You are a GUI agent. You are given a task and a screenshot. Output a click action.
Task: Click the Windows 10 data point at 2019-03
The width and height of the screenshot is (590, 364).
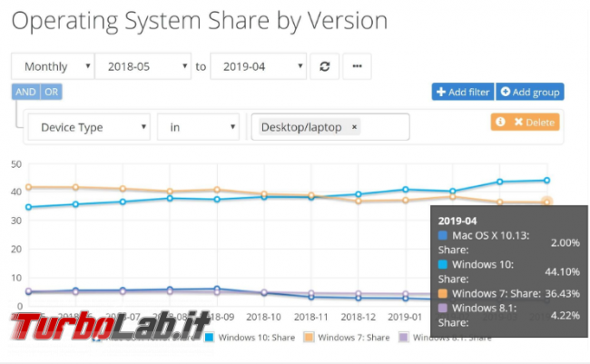500,182
